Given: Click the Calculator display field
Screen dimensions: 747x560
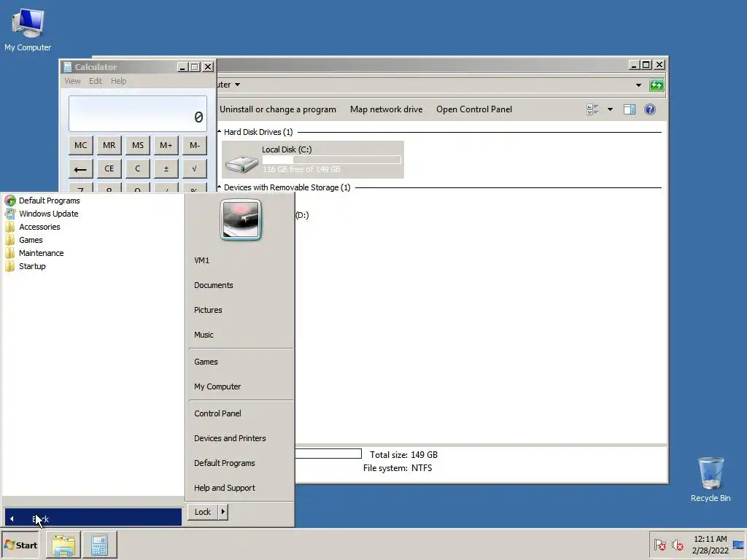Looking at the screenshot, I should tap(138, 114).
